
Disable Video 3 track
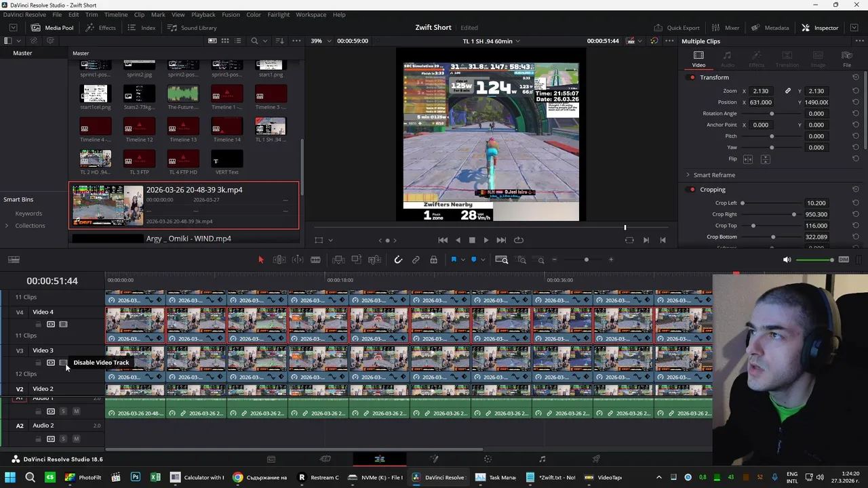[x=63, y=363]
